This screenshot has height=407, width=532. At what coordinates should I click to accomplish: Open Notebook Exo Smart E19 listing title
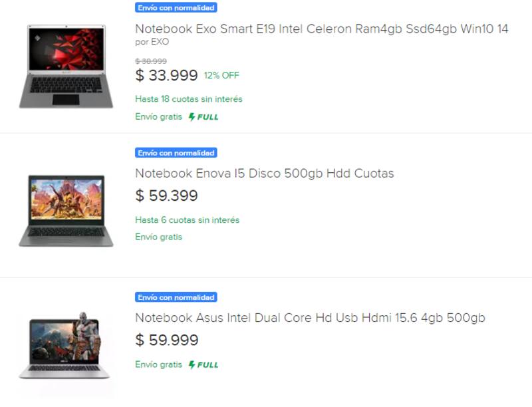pos(321,29)
